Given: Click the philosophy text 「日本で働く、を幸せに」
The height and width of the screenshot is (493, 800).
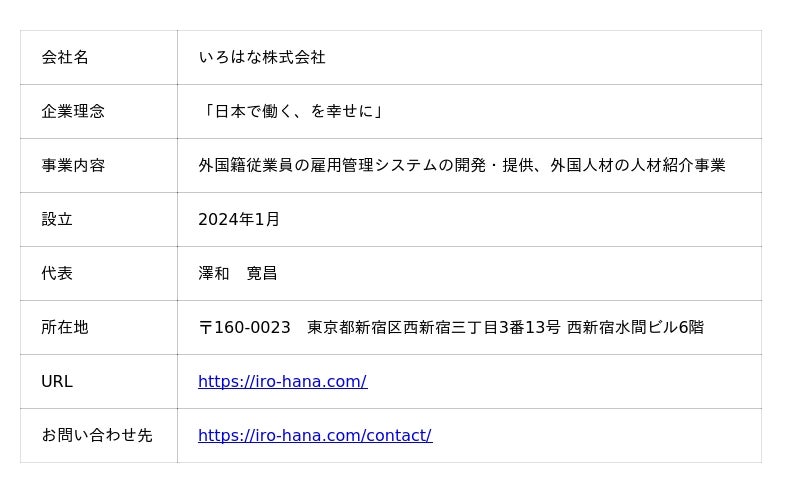Looking at the screenshot, I should pos(291,112).
